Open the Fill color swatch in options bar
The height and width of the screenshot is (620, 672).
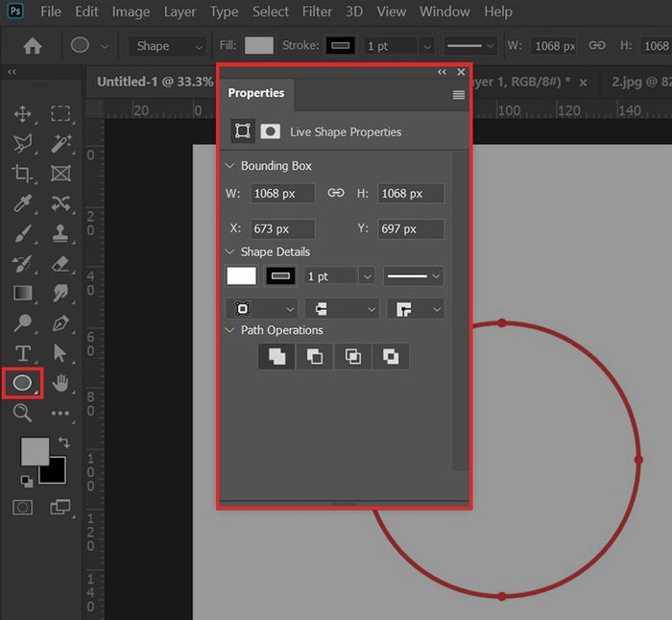pyautogui.click(x=259, y=45)
